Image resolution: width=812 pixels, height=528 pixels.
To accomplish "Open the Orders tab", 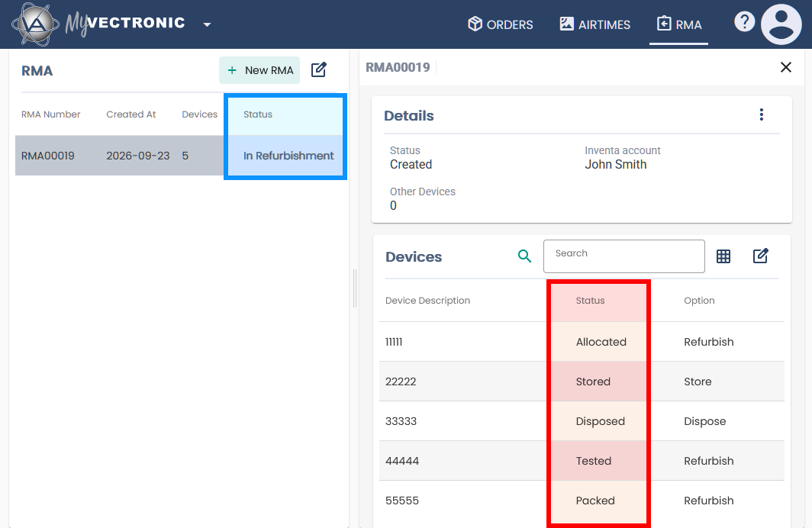I will click(x=501, y=24).
